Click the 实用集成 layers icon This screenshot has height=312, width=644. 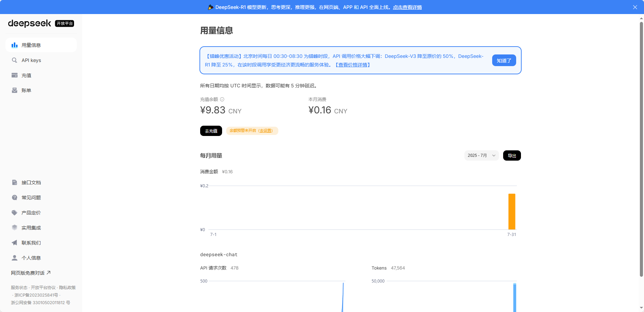14,228
